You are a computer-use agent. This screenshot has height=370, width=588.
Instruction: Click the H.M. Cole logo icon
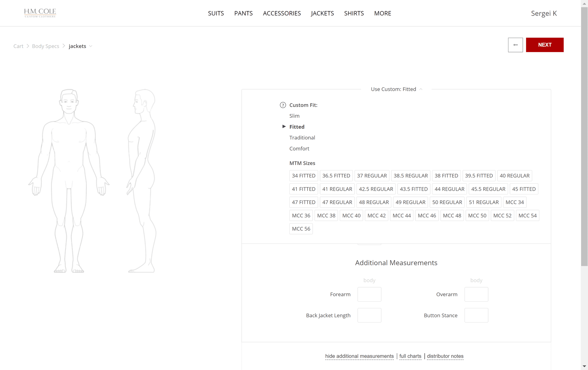[x=40, y=13]
